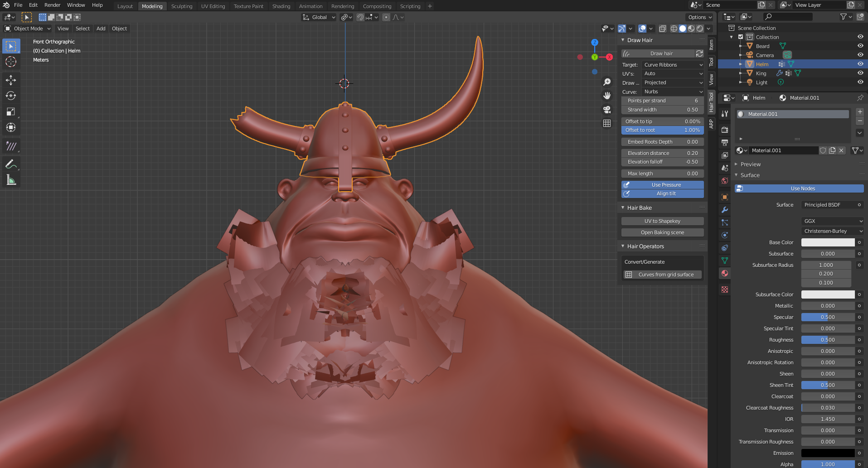Viewport: 868px width, 468px height.
Task: Open the Texture checker properties tab
Action: point(725,289)
